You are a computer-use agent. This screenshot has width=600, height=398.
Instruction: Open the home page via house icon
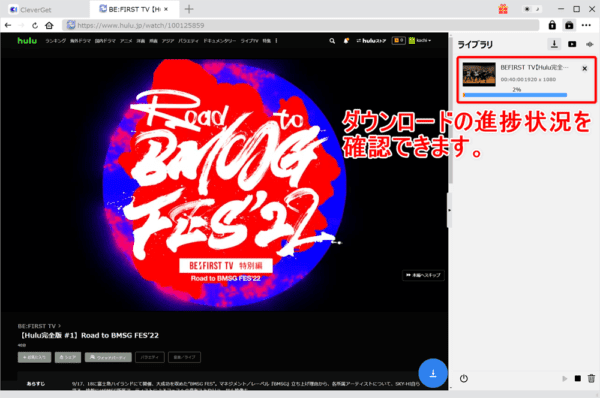point(49,25)
